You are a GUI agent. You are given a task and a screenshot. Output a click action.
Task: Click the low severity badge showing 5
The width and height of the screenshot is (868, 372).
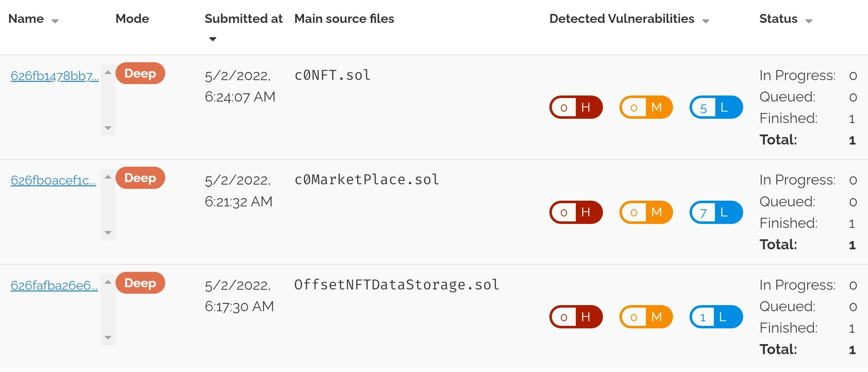[716, 107]
